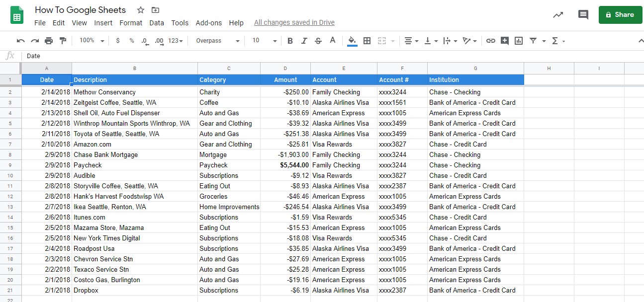The width and height of the screenshot is (644, 302).
Task: Click the Create a filter icon
Action: click(x=533, y=41)
